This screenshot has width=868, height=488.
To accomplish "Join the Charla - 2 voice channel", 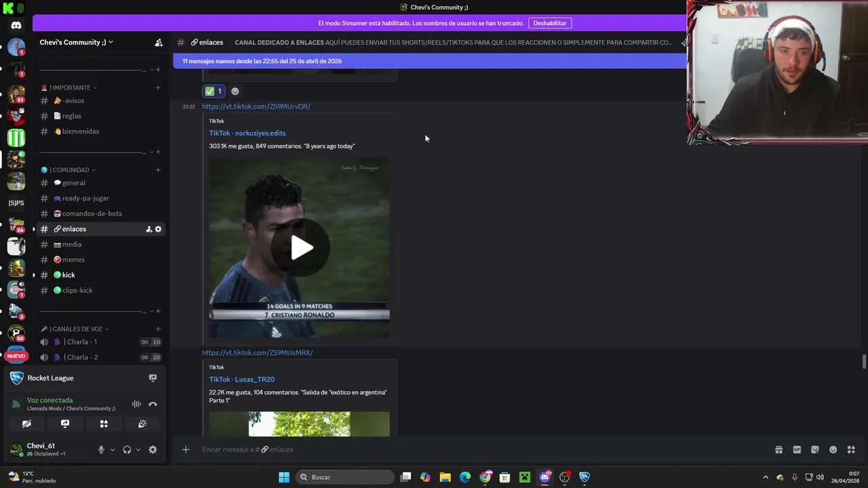I will pos(100,357).
